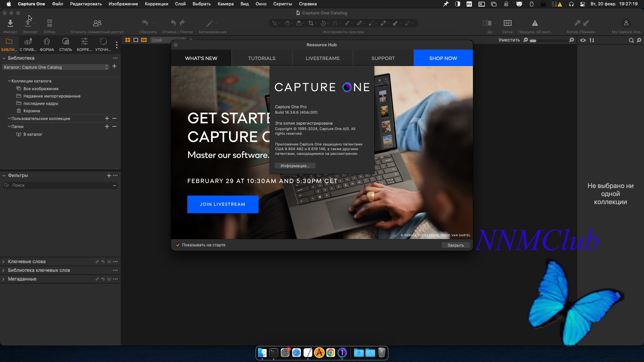Click the Export (Экспорт) toolbar icon

pyautogui.click(x=28, y=23)
